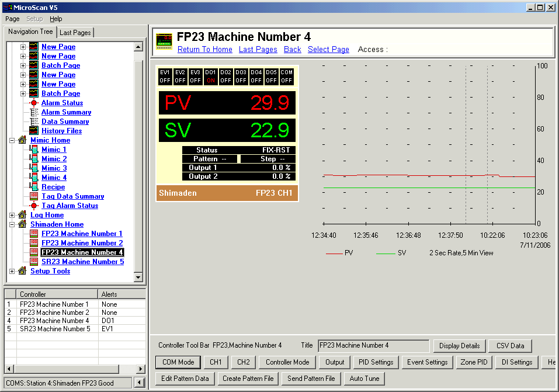Open DI Settings
Viewport: 559px width, 392px height.
(517, 362)
